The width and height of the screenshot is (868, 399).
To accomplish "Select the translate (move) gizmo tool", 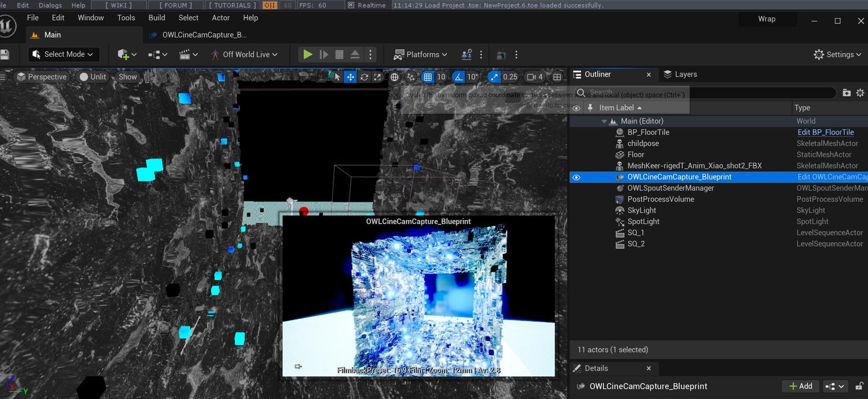I will 350,77.
